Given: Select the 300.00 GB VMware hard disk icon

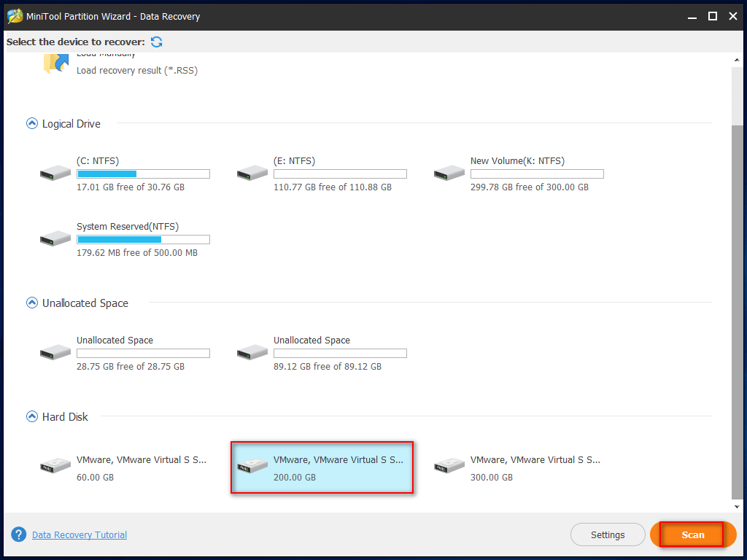Looking at the screenshot, I should click(449, 466).
